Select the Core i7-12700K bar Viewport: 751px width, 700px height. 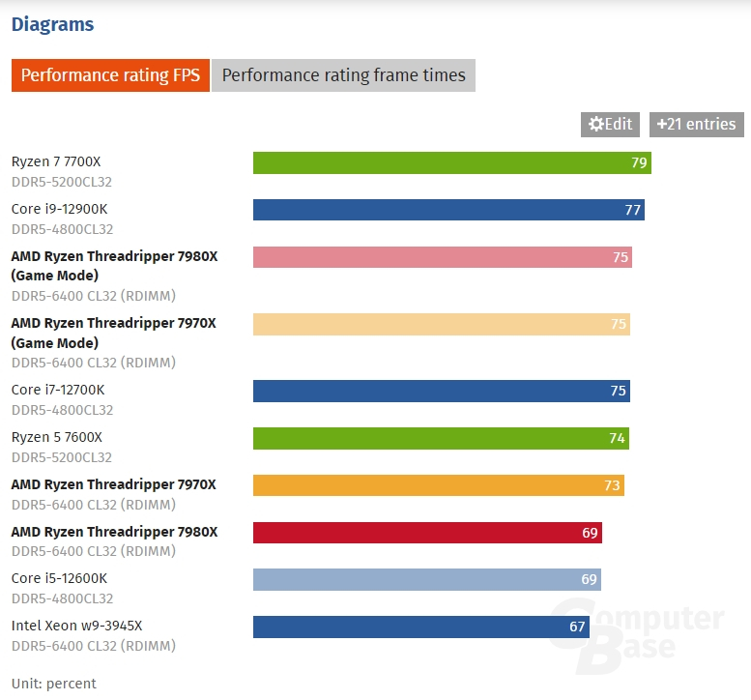click(441, 391)
